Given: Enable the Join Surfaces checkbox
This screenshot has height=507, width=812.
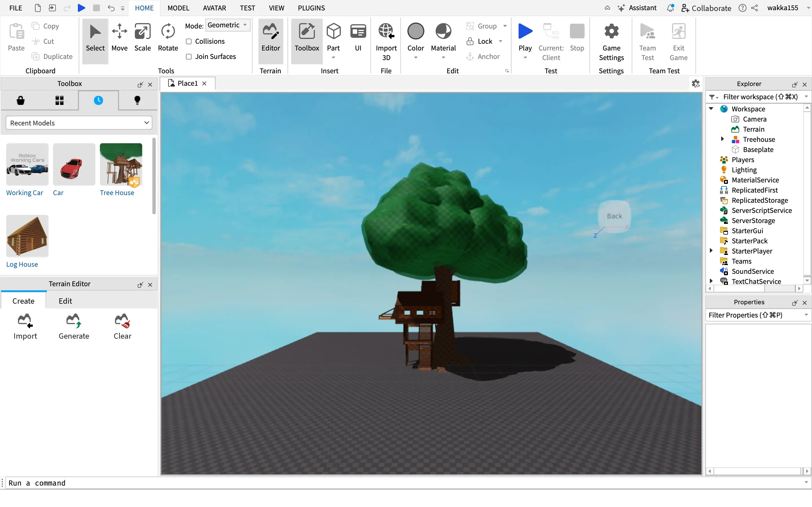Looking at the screenshot, I should coord(188,57).
